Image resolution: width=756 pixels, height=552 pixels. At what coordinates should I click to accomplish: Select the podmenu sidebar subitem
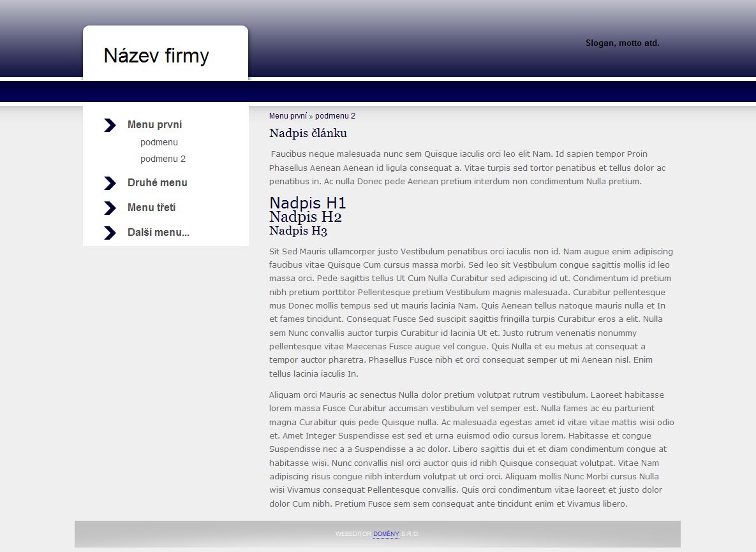click(159, 143)
